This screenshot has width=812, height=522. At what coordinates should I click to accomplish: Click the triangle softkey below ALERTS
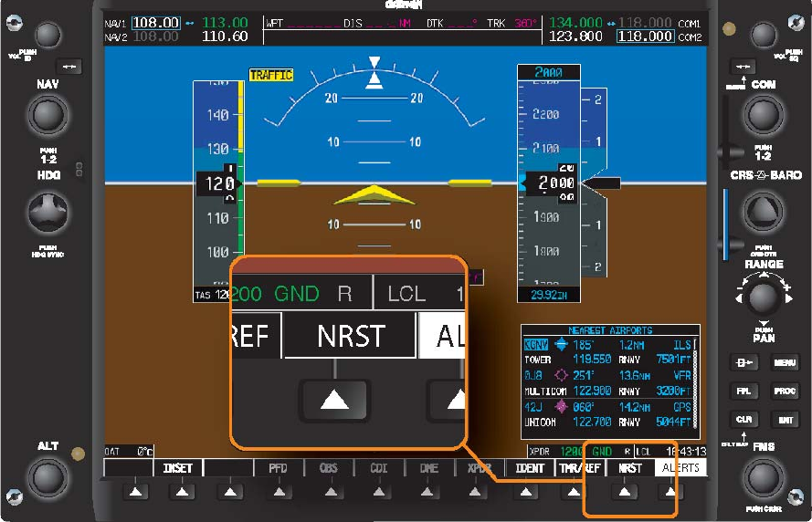[670, 492]
